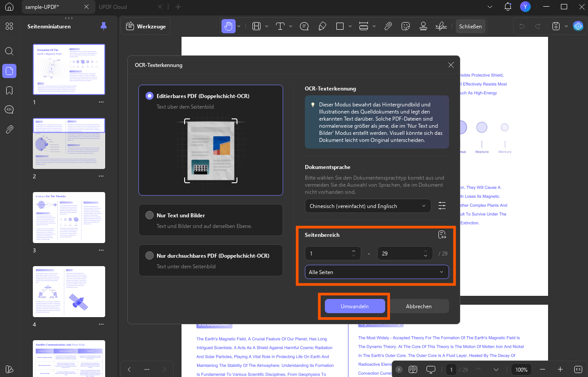588x377 pixels.
Task: Select the signature tool
Action: click(441, 26)
